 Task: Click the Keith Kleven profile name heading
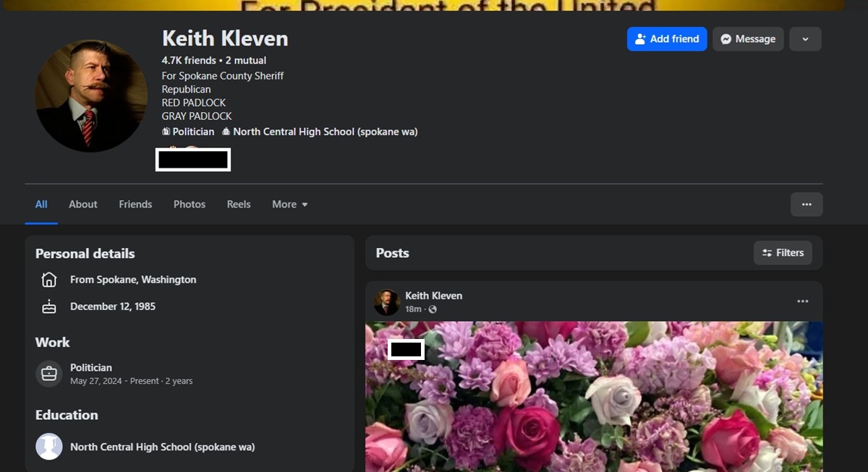[x=225, y=38]
